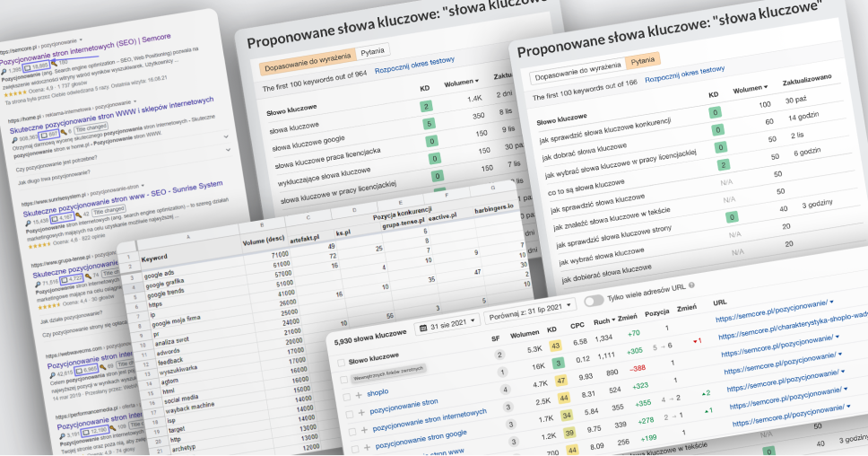Click the help icon next to 'Tylko wiele adresów URL'
This screenshot has height=456, width=868.
click(x=691, y=285)
